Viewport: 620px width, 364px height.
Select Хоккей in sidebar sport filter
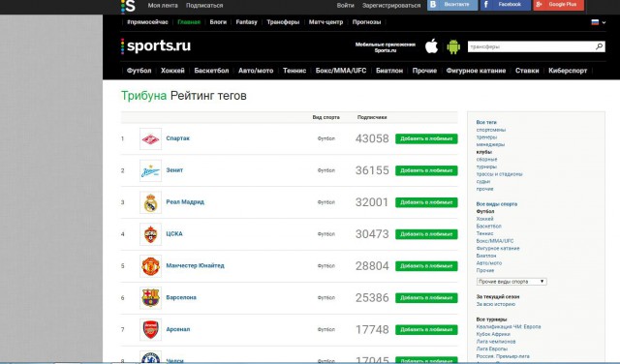pos(484,219)
